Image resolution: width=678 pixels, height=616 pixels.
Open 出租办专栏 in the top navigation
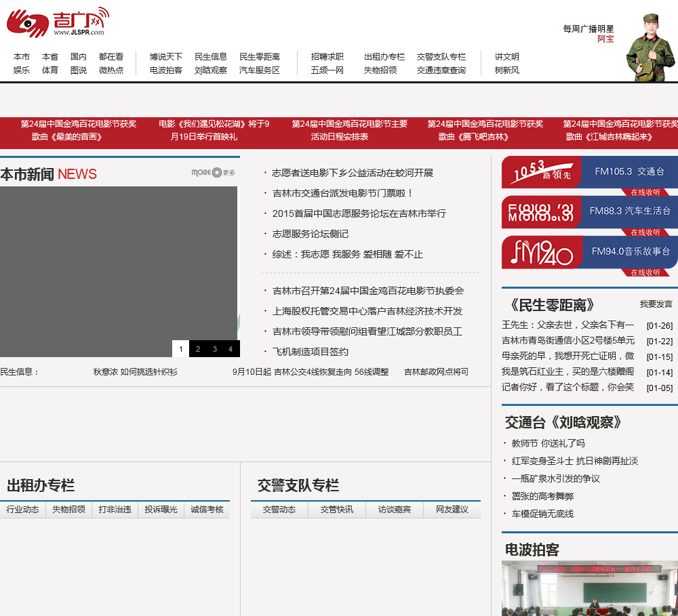point(384,57)
